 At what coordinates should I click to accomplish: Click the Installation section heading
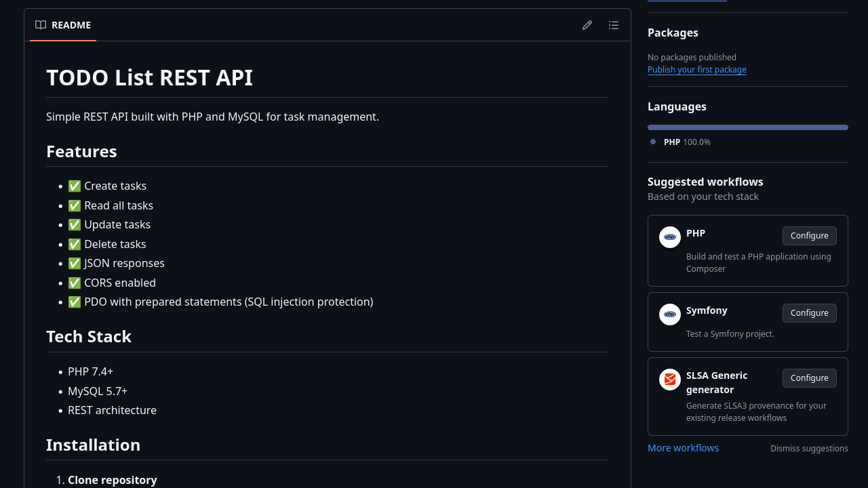(93, 445)
